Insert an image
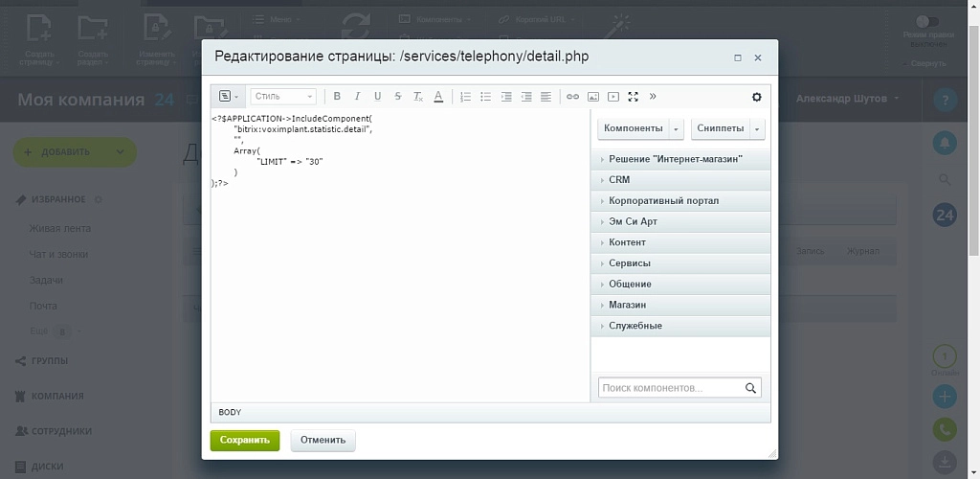Image resolution: width=980 pixels, height=479 pixels. [593, 97]
